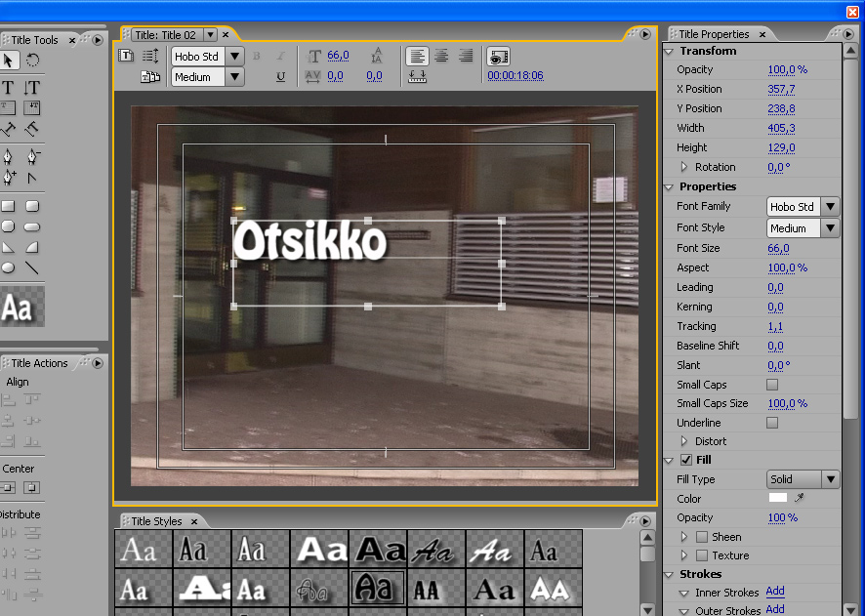Select the horizontal Type tool
The height and width of the screenshot is (616, 865).
[8, 87]
